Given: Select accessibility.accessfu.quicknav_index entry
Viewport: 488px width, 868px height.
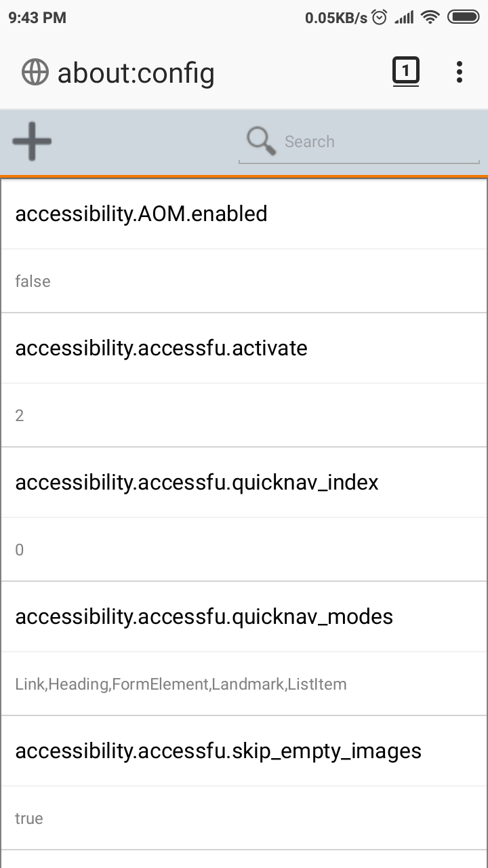Looking at the screenshot, I should point(244,483).
